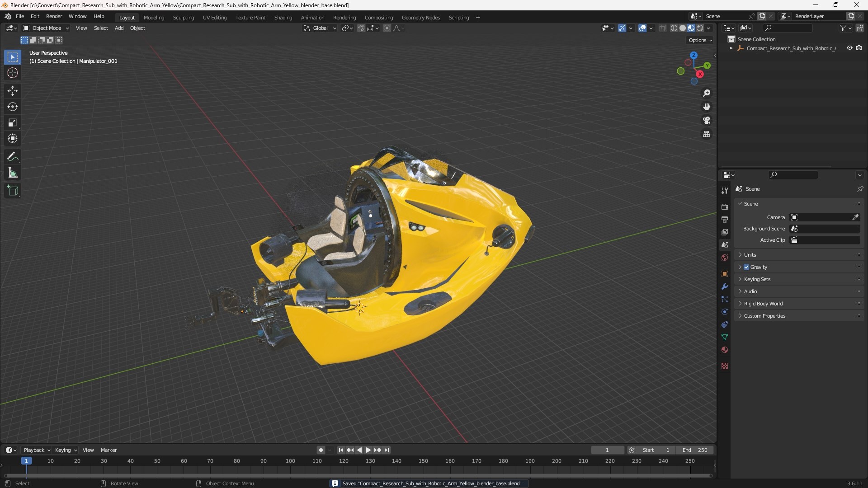The width and height of the screenshot is (868, 488).
Task: Open the Render menu
Action: pos(54,16)
